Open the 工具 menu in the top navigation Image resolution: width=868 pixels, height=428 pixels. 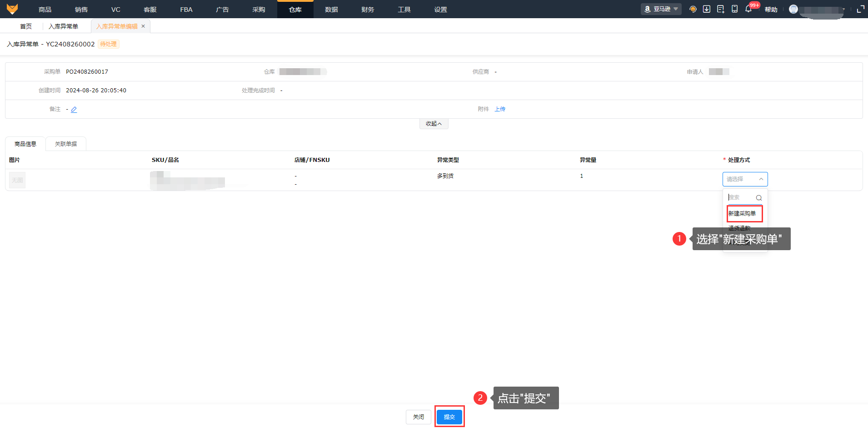click(404, 10)
